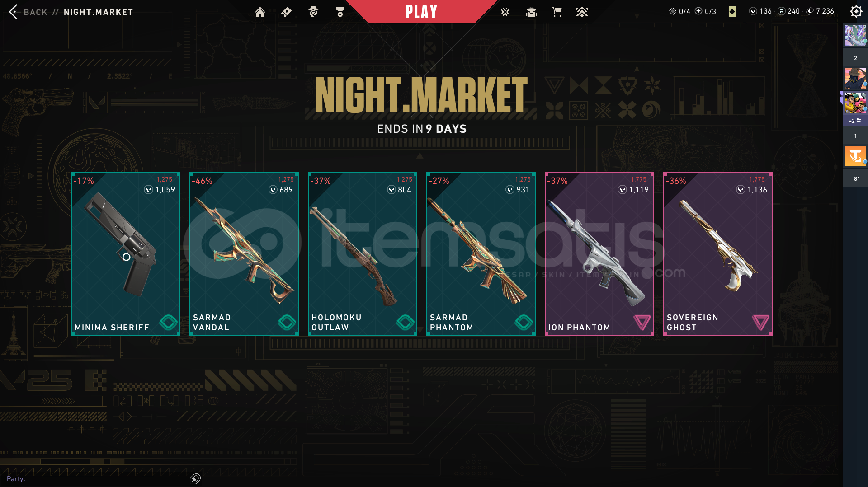
Task: Select the Sarmad Phantom offer card
Action: 481,254
